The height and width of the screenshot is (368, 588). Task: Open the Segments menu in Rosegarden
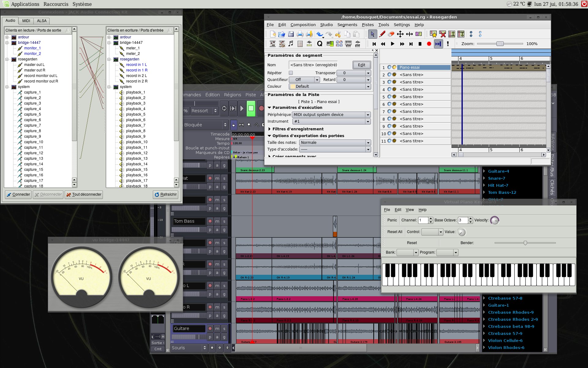pos(347,25)
